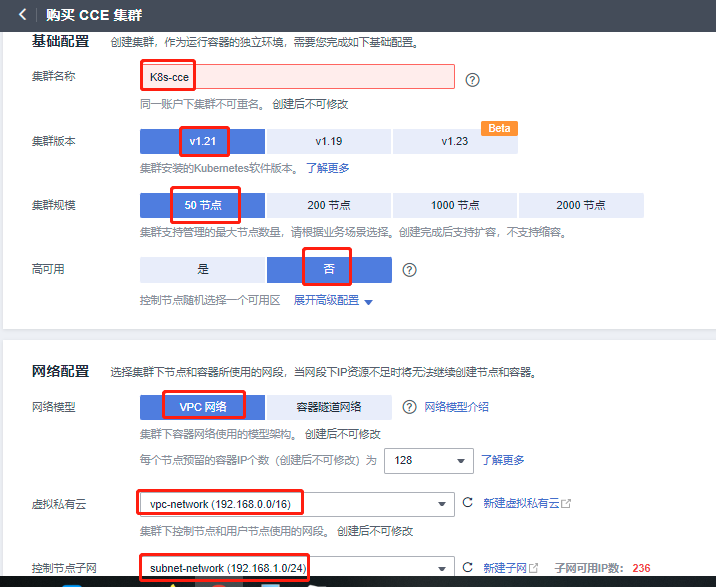Choose 1000 节点 cluster scale
This screenshot has height=587, width=716.
click(x=455, y=205)
